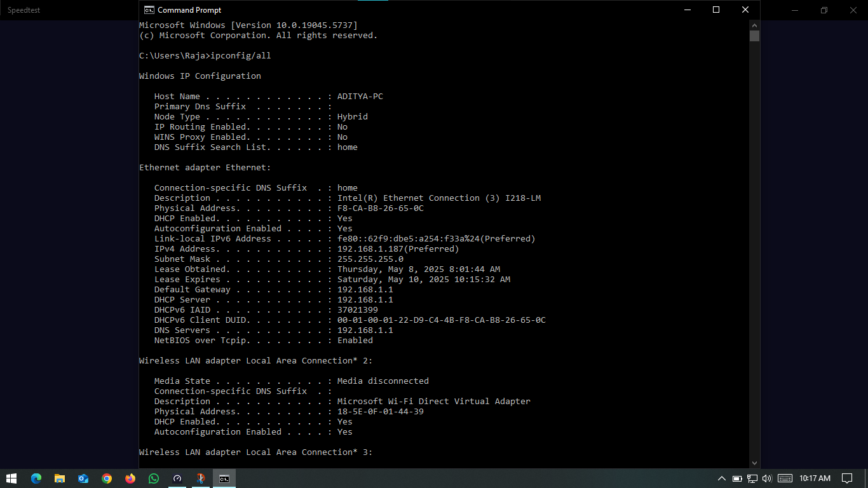The width and height of the screenshot is (868, 488).
Task: Click host name value 'ADITYA-PC'
Action: [360, 97]
